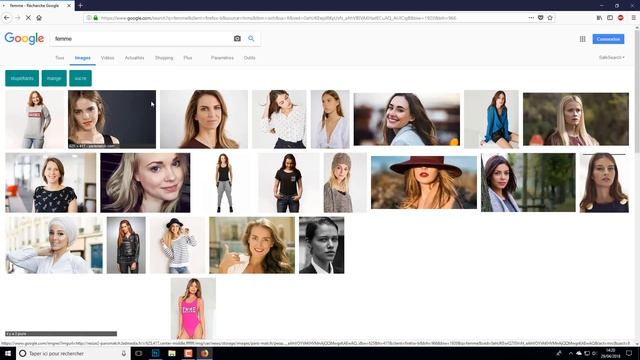Go back with the browser back arrow
Viewport: 640px width, 360px height.
(7, 18)
